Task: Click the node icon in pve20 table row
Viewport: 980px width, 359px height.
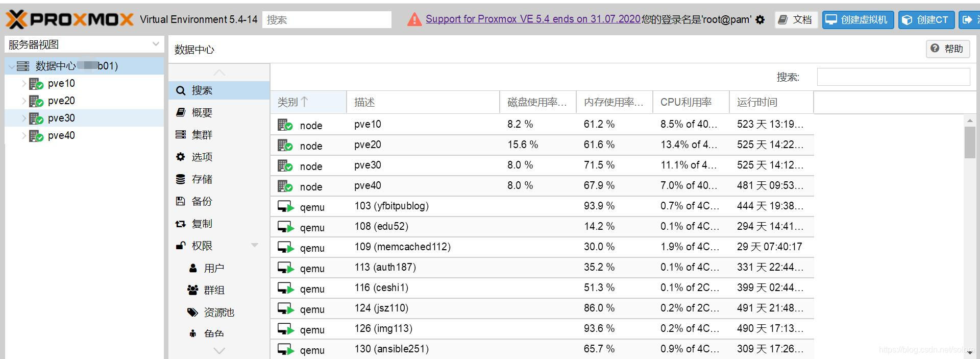Action: tap(285, 146)
